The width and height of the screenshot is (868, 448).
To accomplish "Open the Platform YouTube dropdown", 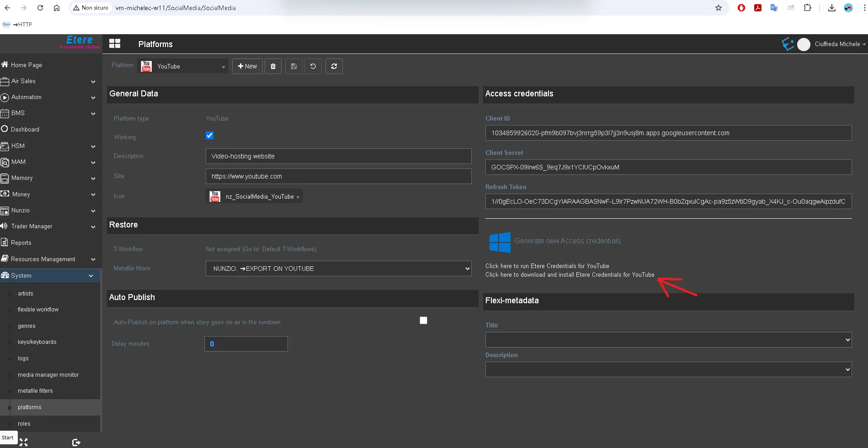I will (183, 66).
